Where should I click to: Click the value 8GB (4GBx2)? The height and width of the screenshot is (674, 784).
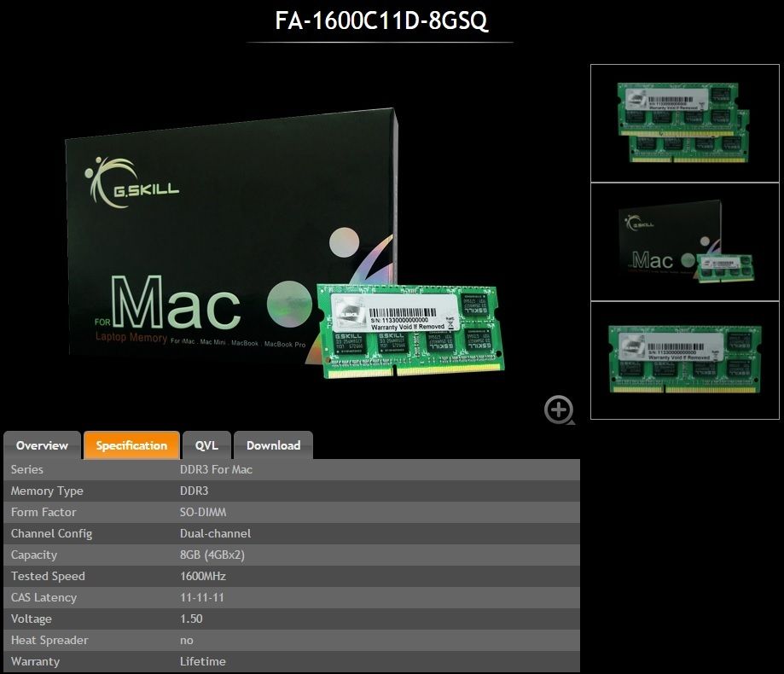(x=212, y=555)
